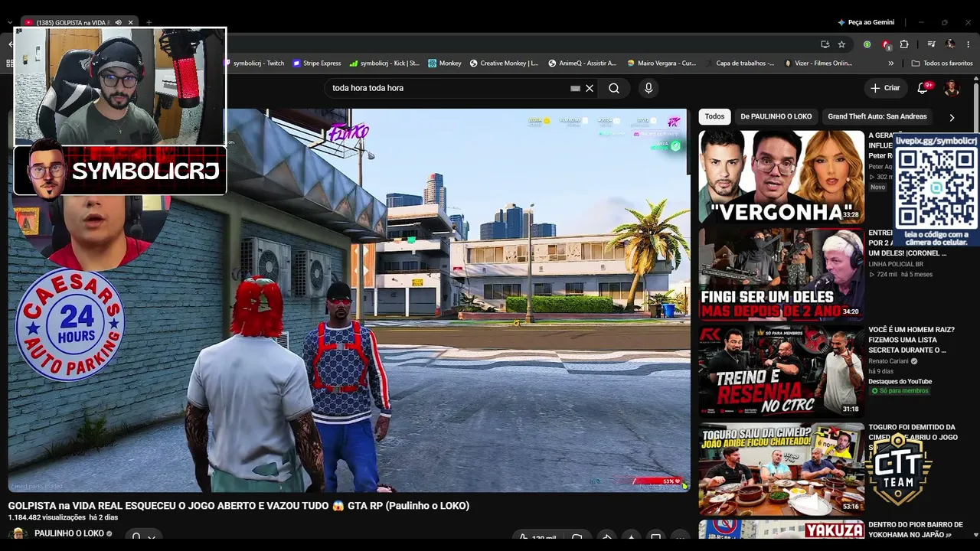
Task: Click the 1.184.482 visualizações count
Action: pos(47,518)
